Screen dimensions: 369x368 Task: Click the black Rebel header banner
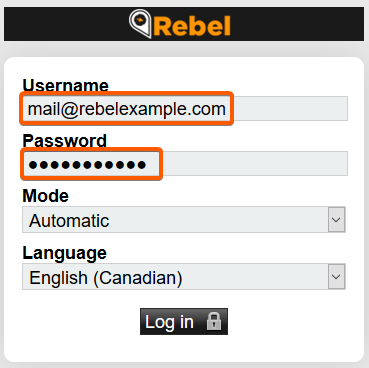(184, 24)
